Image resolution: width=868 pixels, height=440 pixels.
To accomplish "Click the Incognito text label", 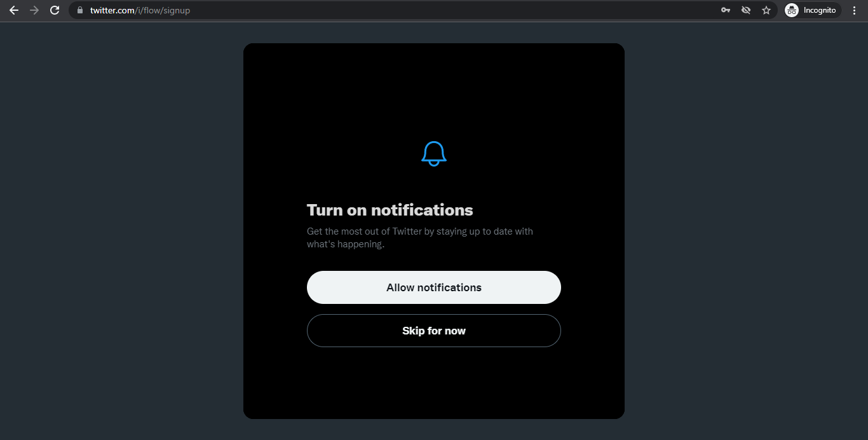I will pos(820,10).
